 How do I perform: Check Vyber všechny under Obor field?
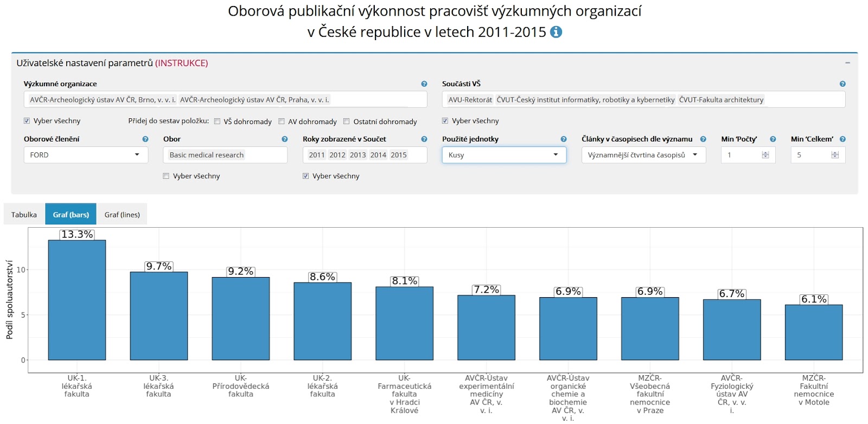pyautogui.click(x=166, y=176)
